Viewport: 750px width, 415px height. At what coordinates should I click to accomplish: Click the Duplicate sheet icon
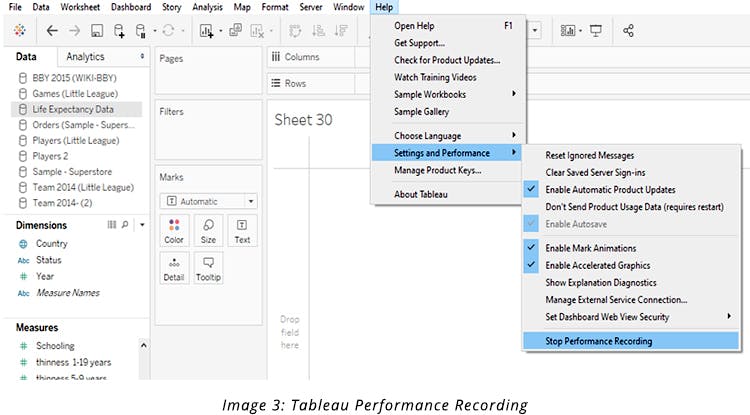[235, 31]
